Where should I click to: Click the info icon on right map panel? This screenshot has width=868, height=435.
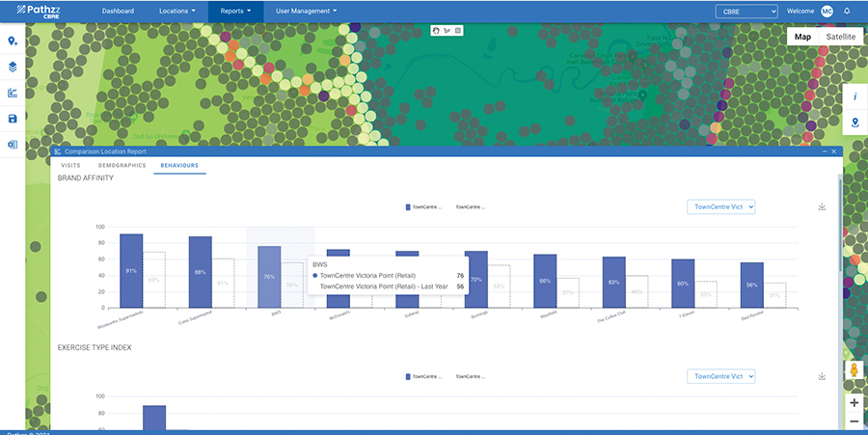coord(854,97)
